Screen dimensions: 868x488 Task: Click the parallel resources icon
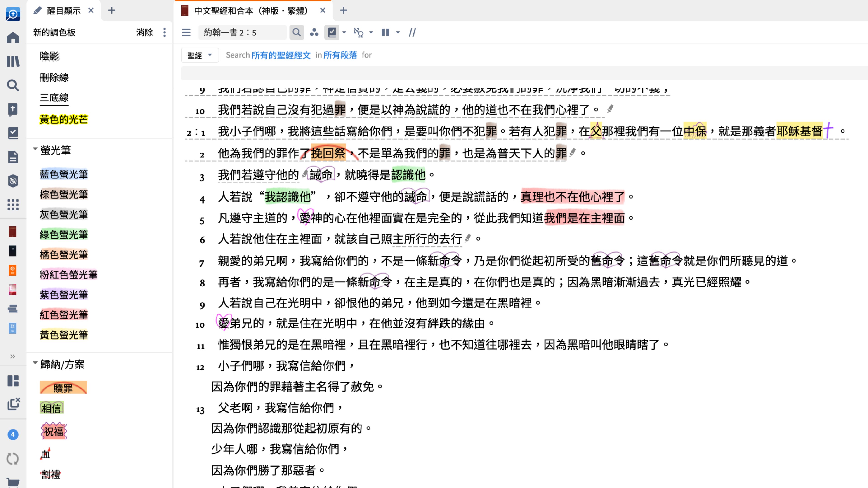(x=359, y=32)
